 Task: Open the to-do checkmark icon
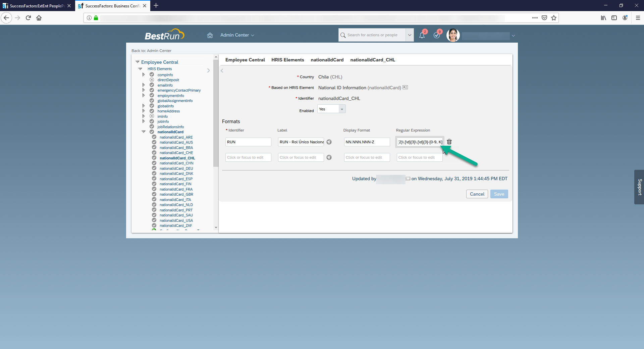[437, 35]
